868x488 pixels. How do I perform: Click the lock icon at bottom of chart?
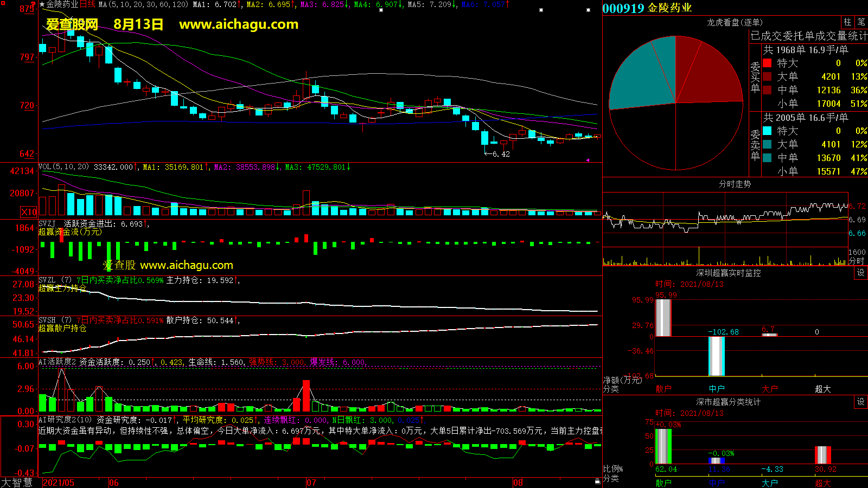pos(597,481)
